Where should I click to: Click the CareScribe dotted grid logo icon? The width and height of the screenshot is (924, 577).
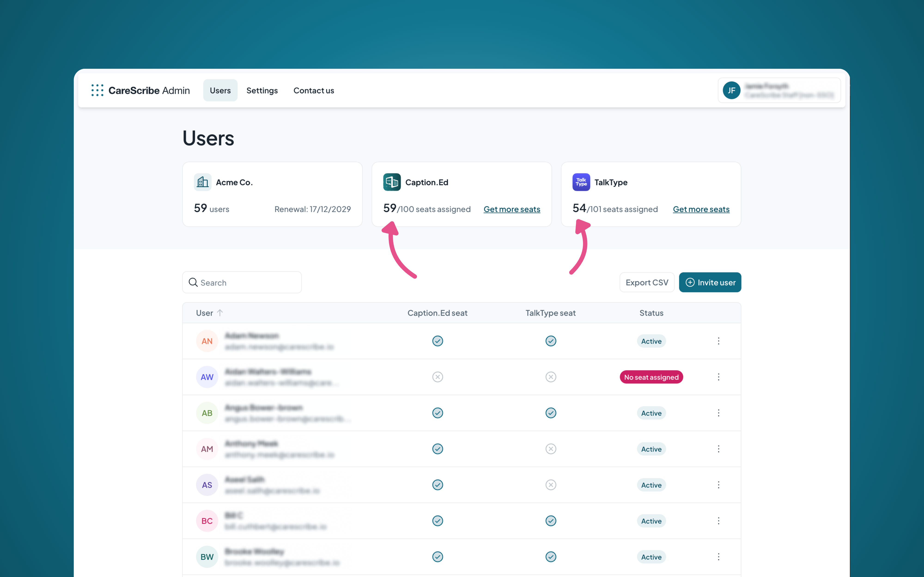pos(97,90)
